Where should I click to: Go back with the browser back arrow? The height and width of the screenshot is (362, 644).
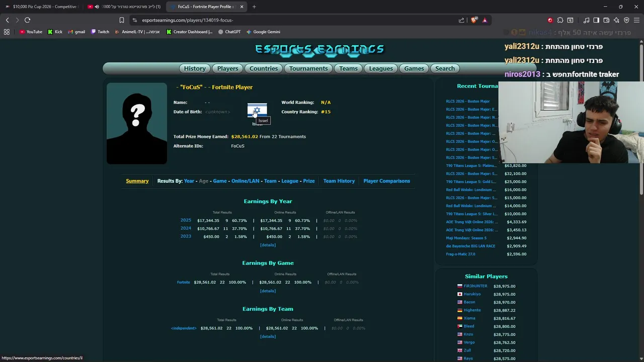[x=7, y=20]
